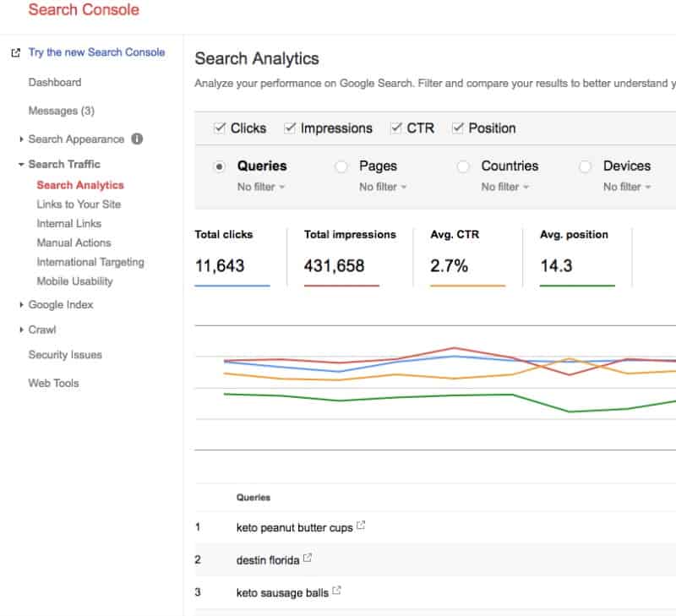Click the Crawl section label

coord(42,330)
